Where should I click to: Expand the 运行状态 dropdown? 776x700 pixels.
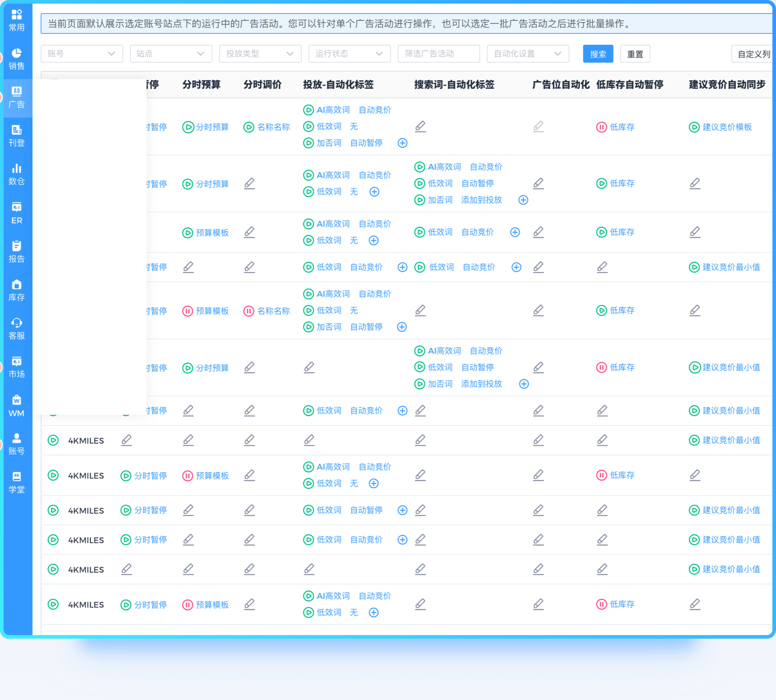(350, 54)
